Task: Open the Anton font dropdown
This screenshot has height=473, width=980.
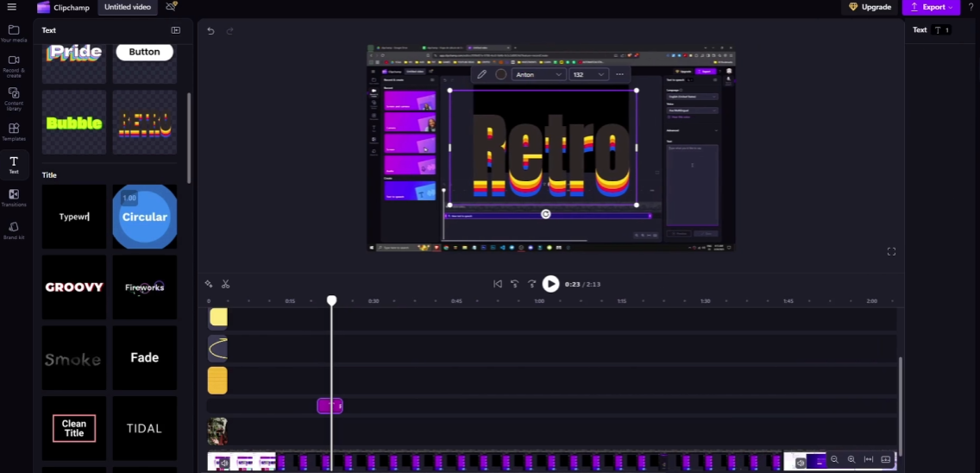Action: tap(538, 74)
